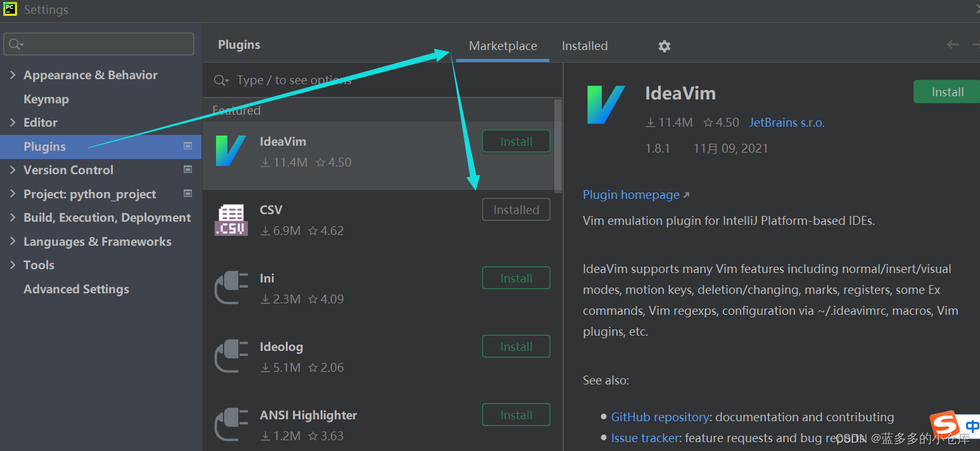
Task: Click the plugin list vertical scrollbar
Action: (x=557, y=146)
